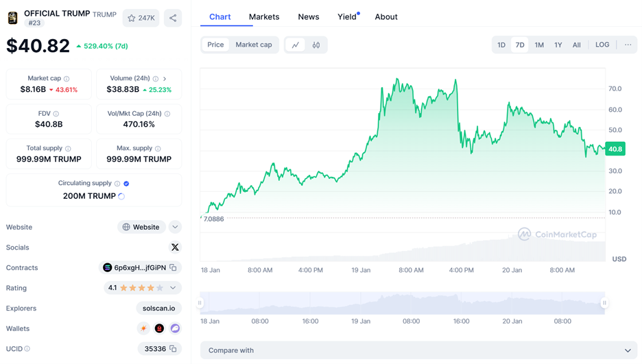Click the Website button
Screen dimensions: 642x364
point(141,227)
